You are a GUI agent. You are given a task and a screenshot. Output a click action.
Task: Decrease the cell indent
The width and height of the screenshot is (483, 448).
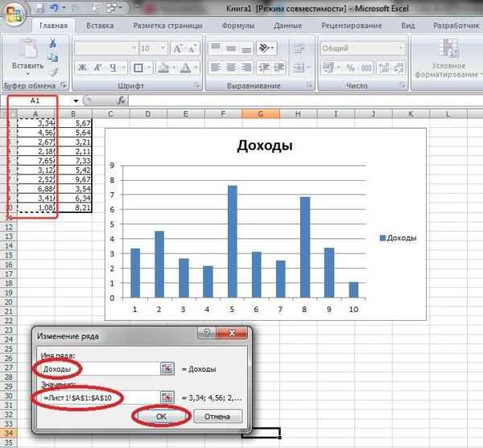point(264,68)
